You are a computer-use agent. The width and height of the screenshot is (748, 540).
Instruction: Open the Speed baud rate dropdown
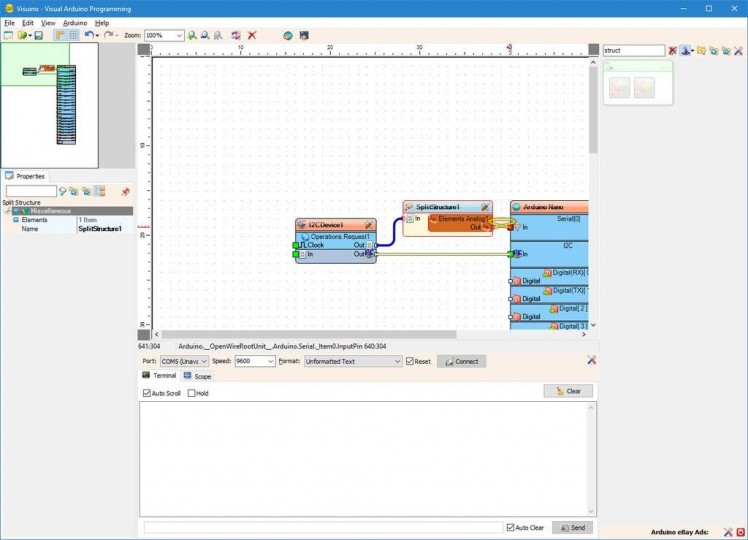pyautogui.click(x=269, y=361)
